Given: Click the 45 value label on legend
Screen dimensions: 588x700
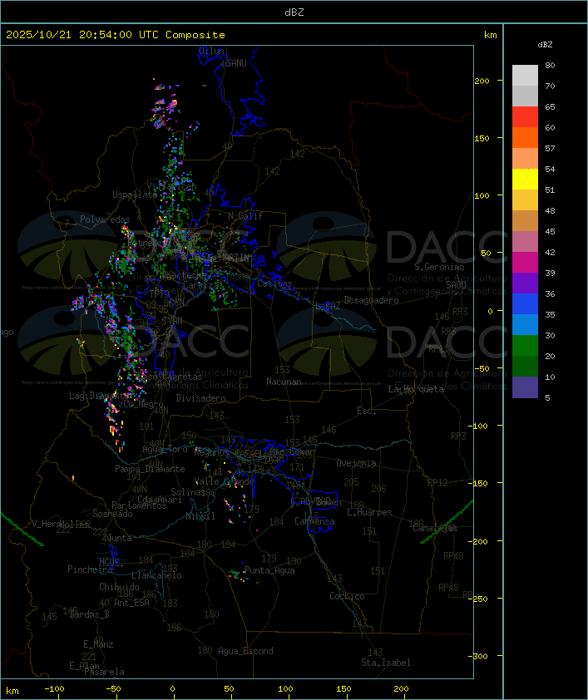Looking at the screenshot, I should 550,231.
